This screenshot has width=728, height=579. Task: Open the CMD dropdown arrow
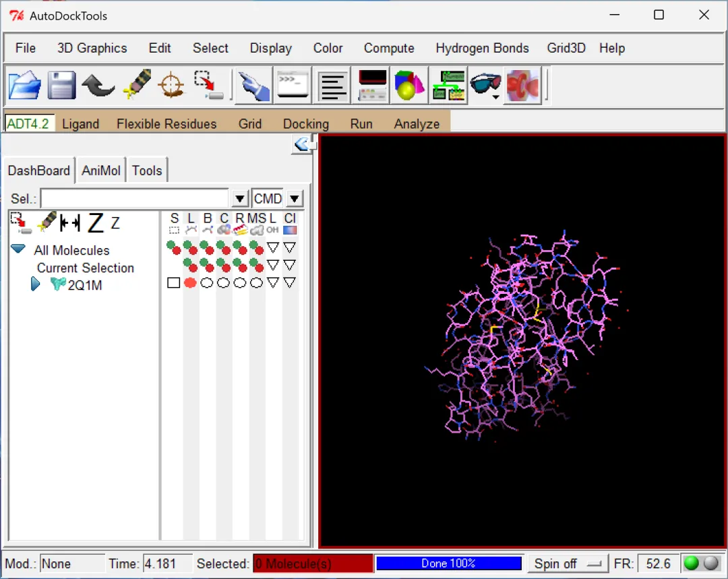(295, 199)
